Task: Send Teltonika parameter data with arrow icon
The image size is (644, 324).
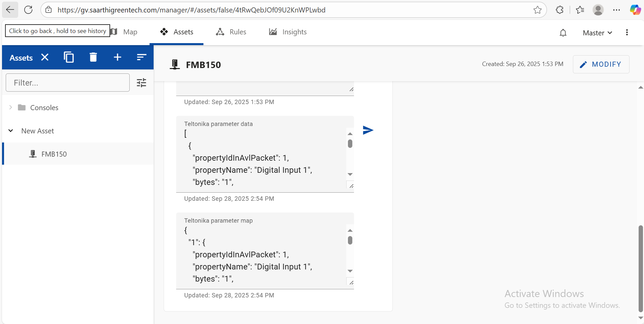Action: pyautogui.click(x=368, y=130)
